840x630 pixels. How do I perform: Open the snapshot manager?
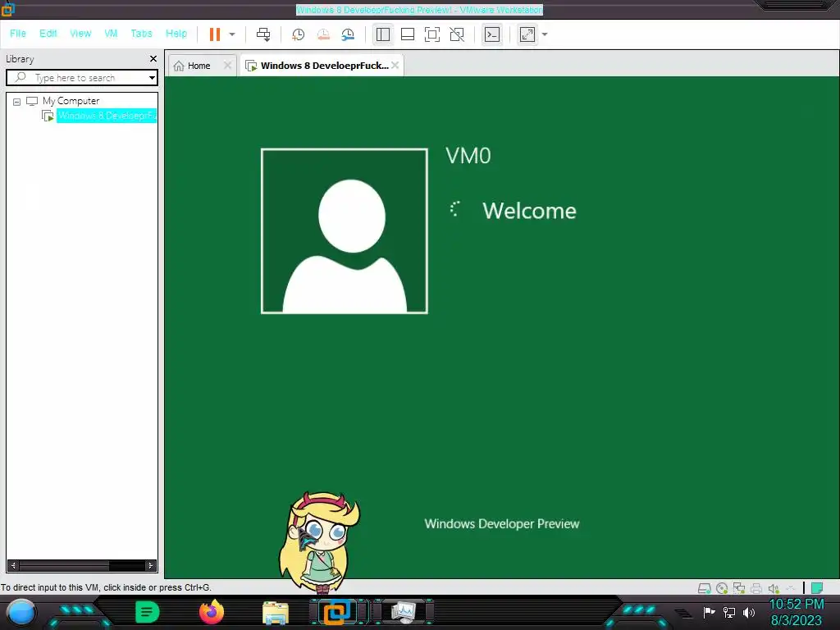pyautogui.click(x=348, y=34)
